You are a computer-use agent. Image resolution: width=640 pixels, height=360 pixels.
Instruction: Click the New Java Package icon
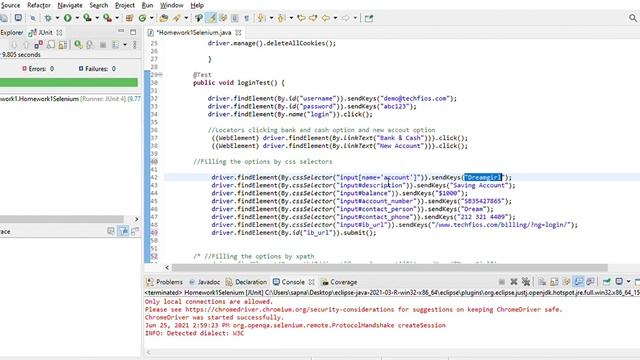(x=130, y=18)
